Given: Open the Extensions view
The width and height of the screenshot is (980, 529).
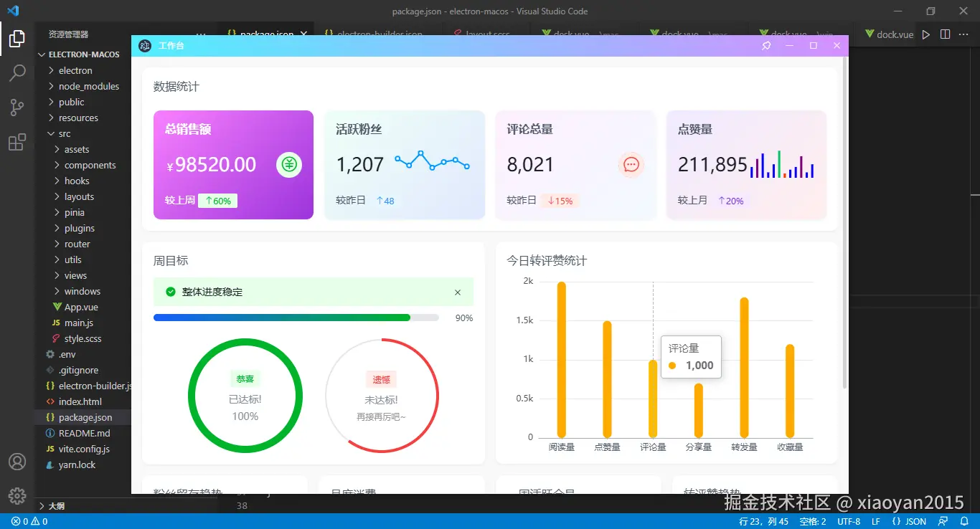Looking at the screenshot, I should point(17,142).
